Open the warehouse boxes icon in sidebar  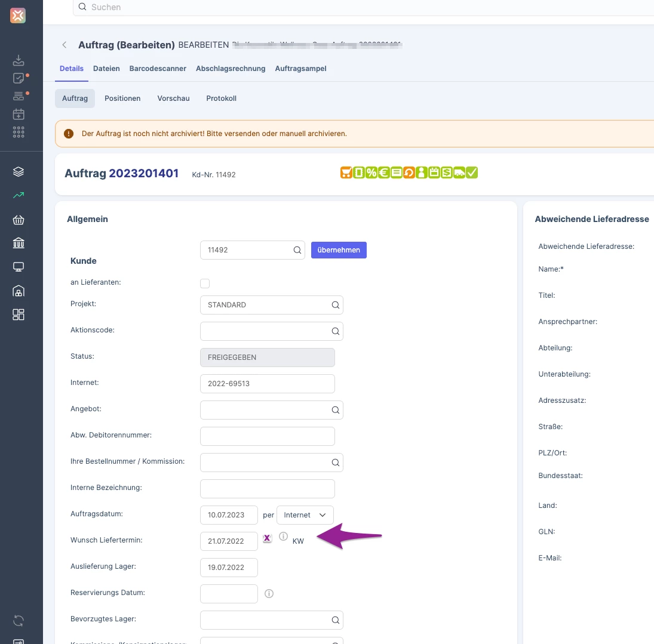click(19, 291)
